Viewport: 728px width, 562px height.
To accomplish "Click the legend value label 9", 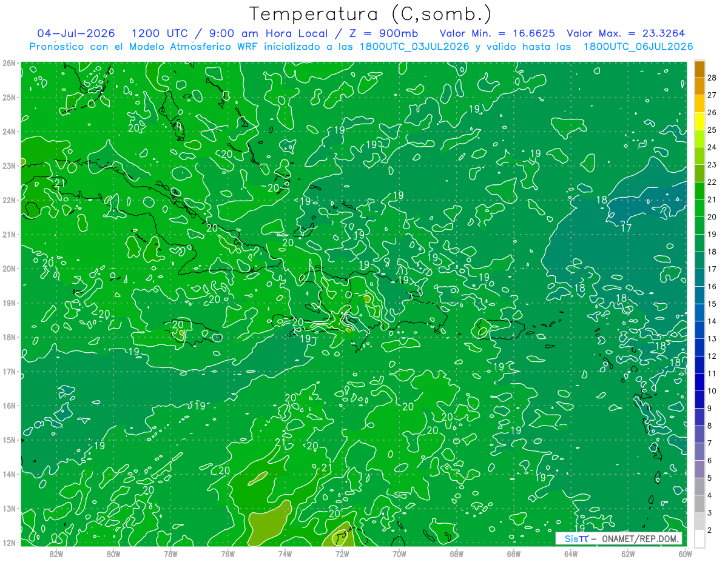I will [710, 408].
